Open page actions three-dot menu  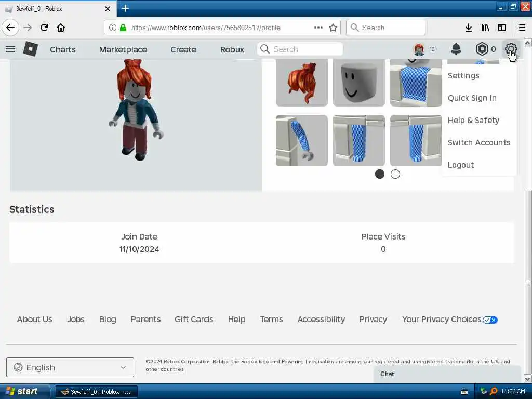pyautogui.click(x=318, y=28)
